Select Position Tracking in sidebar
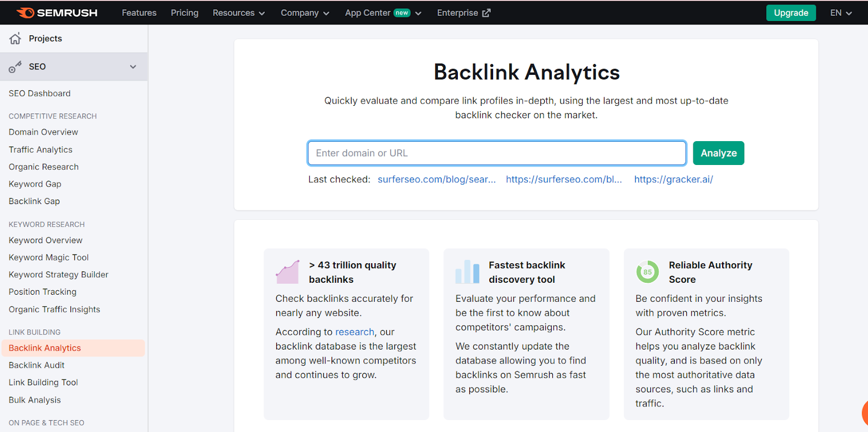The image size is (868, 432). (x=42, y=292)
